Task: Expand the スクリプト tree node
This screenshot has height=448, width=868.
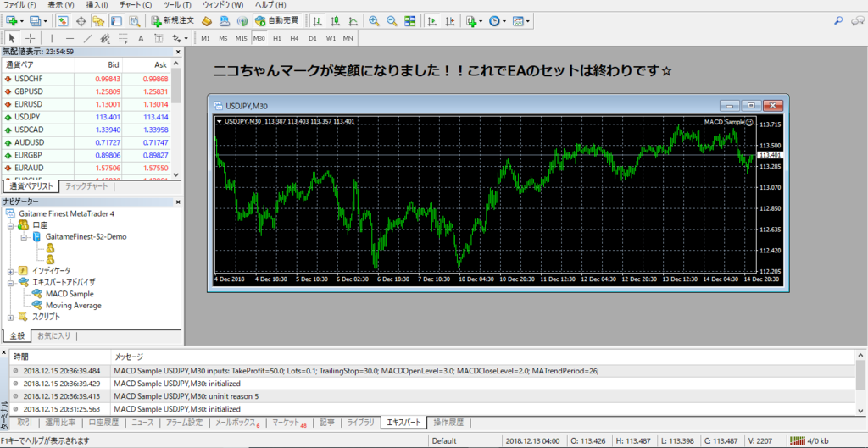Action: point(10,317)
